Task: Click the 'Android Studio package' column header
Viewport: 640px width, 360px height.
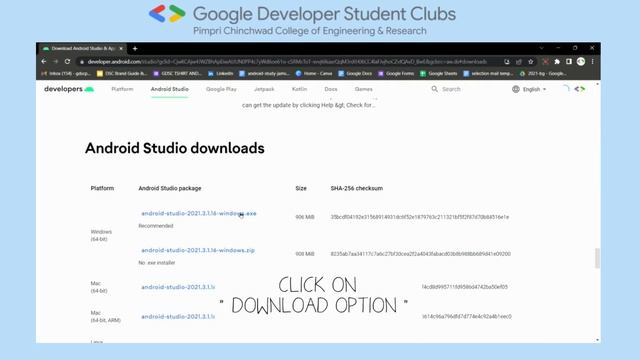Action: [x=170, y=188]
